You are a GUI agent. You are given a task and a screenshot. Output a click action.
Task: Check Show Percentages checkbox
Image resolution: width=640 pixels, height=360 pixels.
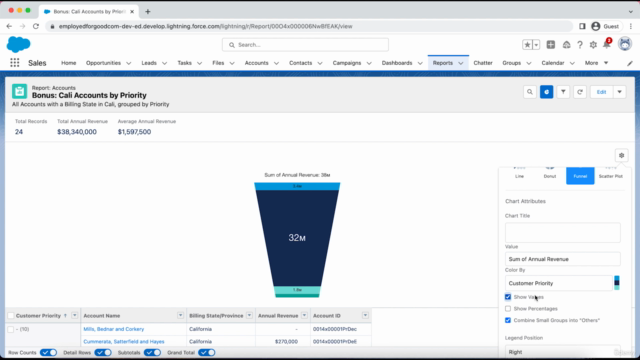(508, 309)
